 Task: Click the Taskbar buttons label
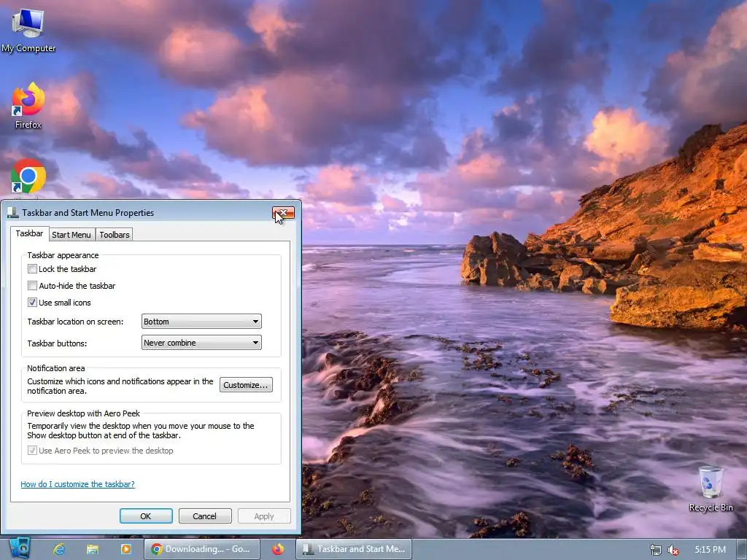coord(57,343)
